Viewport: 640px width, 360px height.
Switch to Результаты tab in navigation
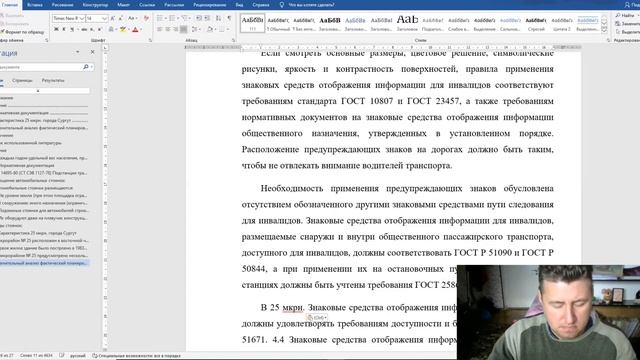(x=53, y=80)
